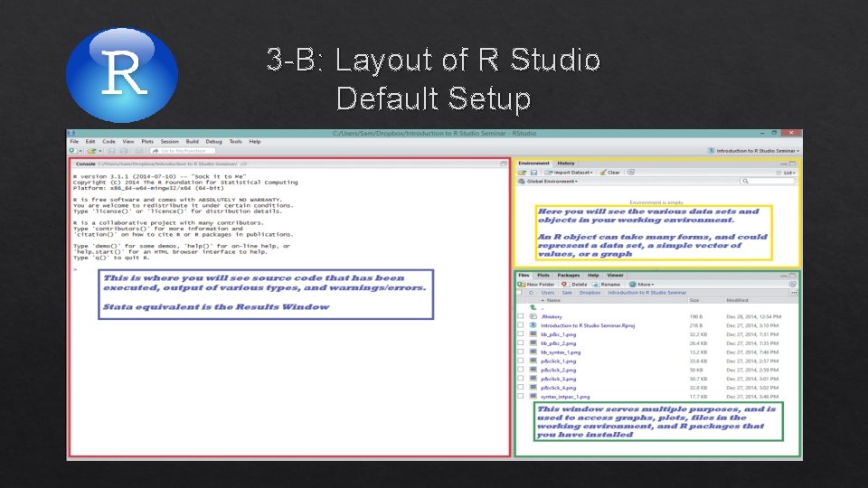The height and width of the screenshot is (488, 868).
Task: Open the Import Dataset dropdown
Action: coord(570,173)
